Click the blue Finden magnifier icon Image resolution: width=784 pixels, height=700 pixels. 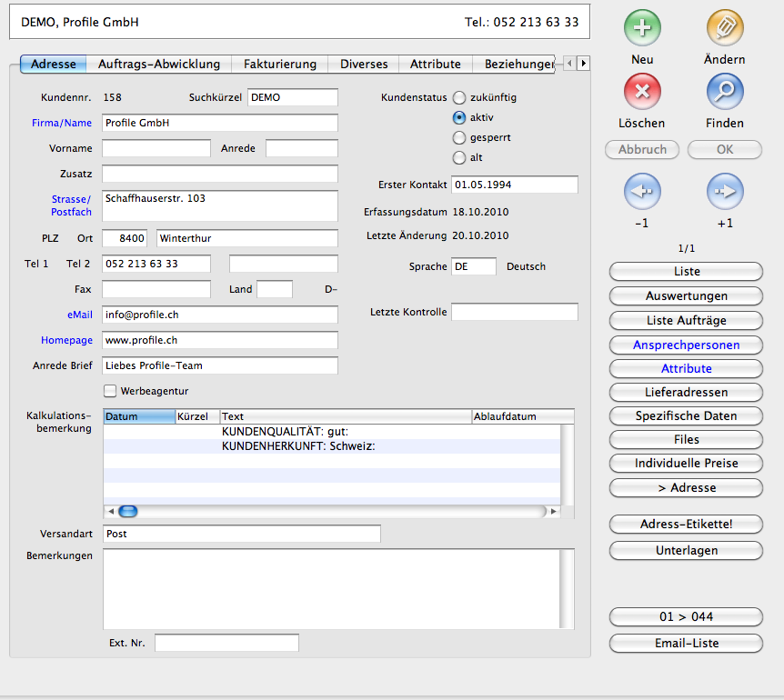[725, 92]
